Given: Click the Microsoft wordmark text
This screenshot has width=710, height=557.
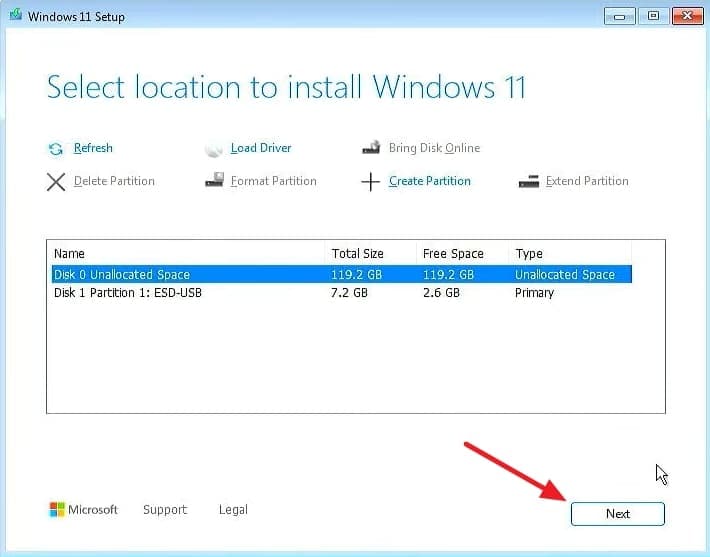Looking at the screenshot, I should [x=93, y=510].
